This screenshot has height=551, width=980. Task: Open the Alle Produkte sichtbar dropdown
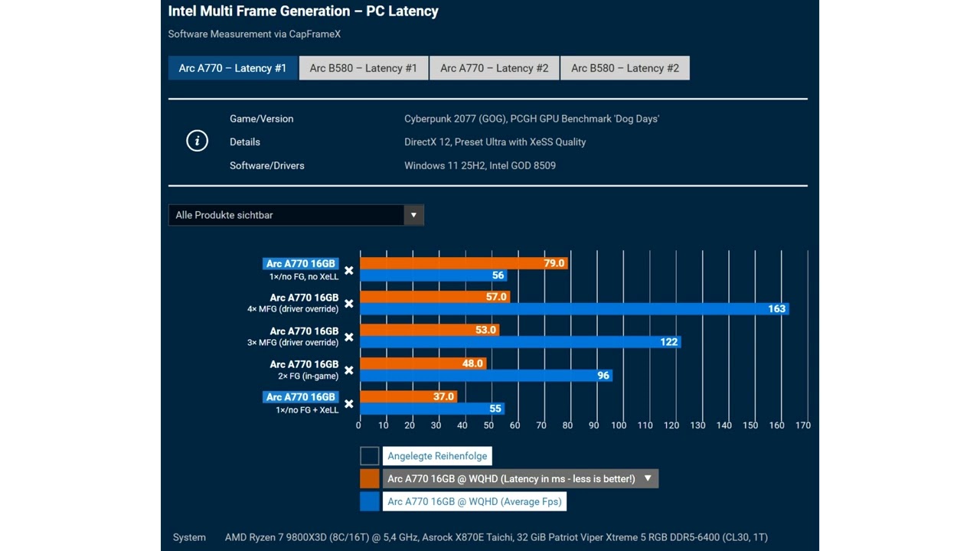(x=296, y=215)
